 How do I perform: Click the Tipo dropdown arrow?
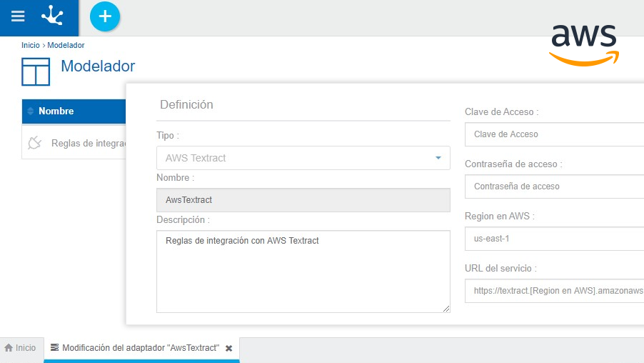(x=438, y=158)
